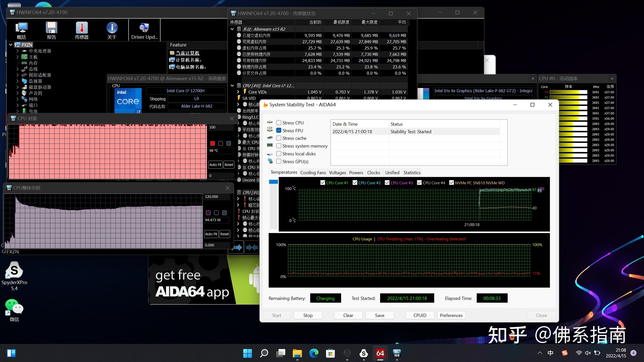Select the Voltages tab in AIDA64

(x=337, y=172)
